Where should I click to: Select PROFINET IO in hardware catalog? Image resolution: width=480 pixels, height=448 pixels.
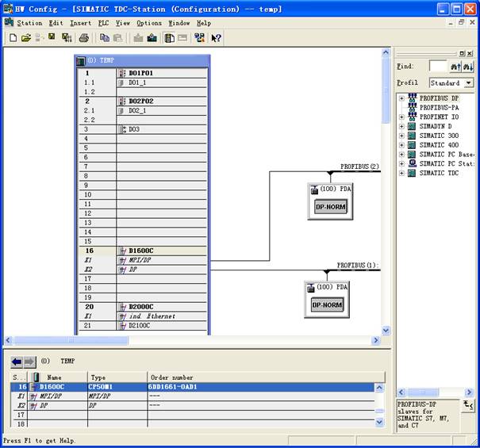pyautogui.click(x=439, y=117)
